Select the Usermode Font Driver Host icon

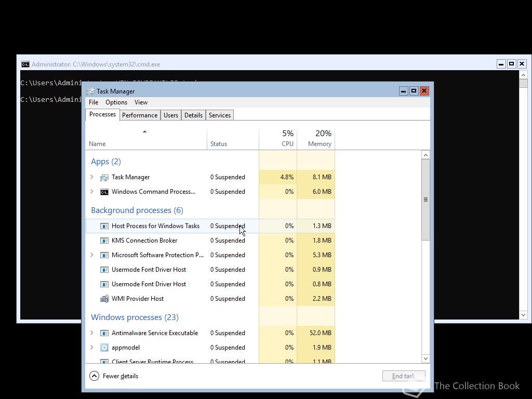(104, 270)
